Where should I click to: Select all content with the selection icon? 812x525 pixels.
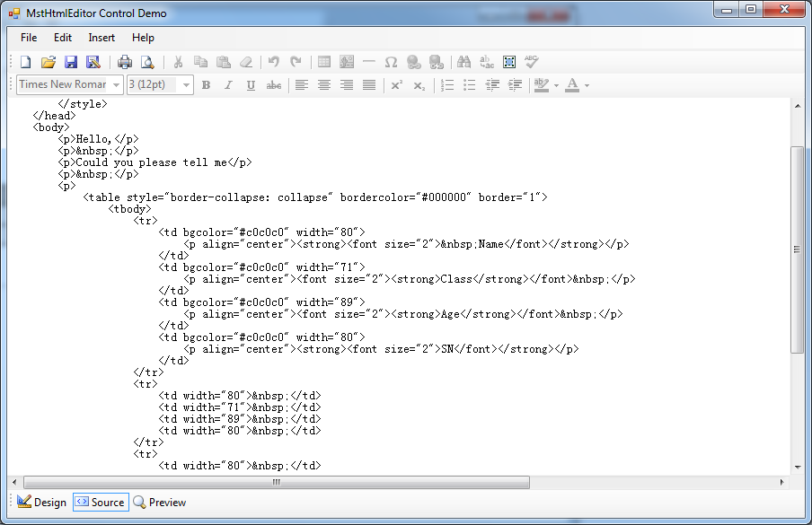[x=509, y=62]
